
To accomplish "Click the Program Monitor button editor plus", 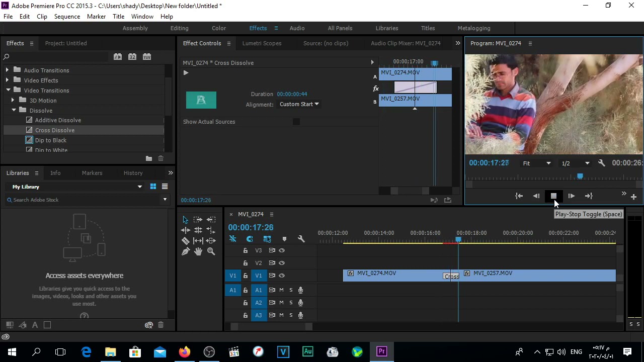I will click(633, 197).
